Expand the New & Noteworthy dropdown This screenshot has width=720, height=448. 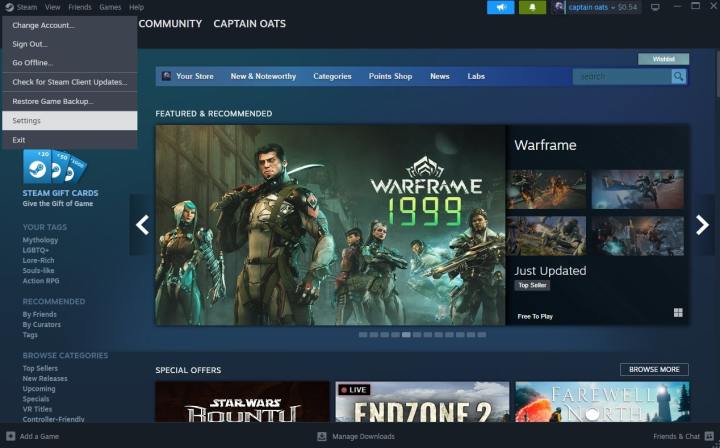(x=263, y=76)
